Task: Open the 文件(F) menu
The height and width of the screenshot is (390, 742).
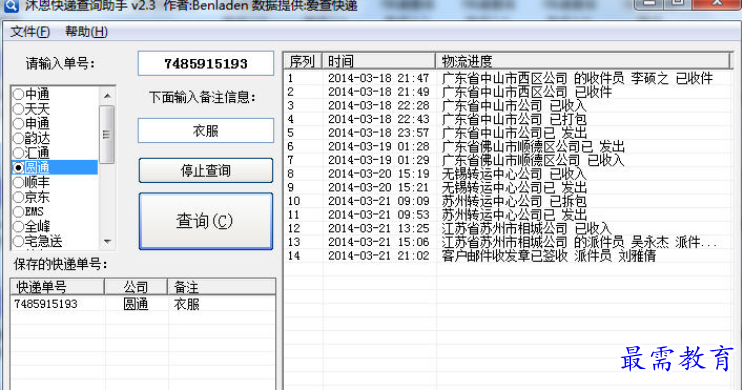Action: click(x=30, y=32)
